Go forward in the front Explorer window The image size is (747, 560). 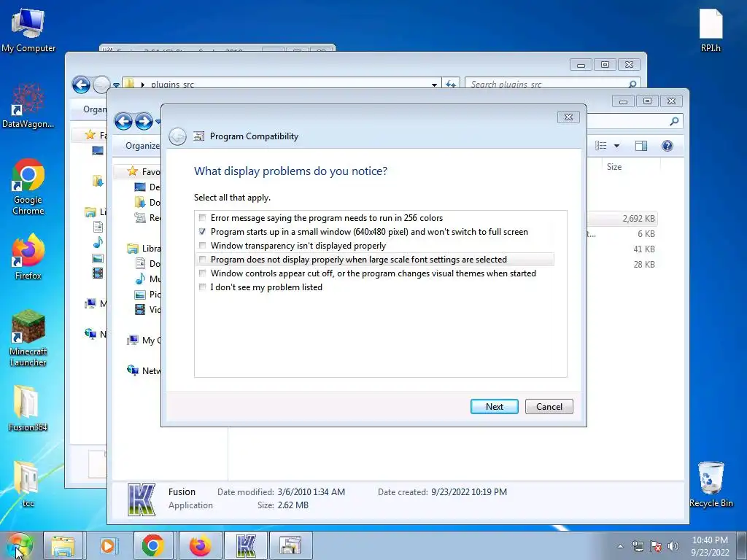pyautogui.click(x=144, y=122)
